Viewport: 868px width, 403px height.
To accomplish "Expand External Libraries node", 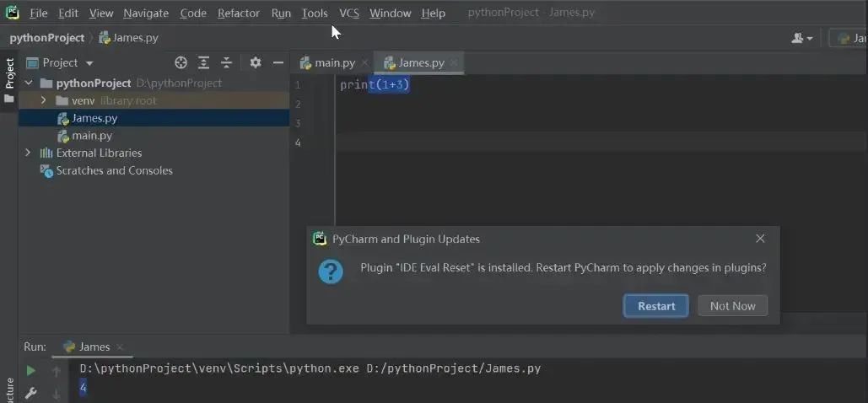I will click(x=28, y=153).
